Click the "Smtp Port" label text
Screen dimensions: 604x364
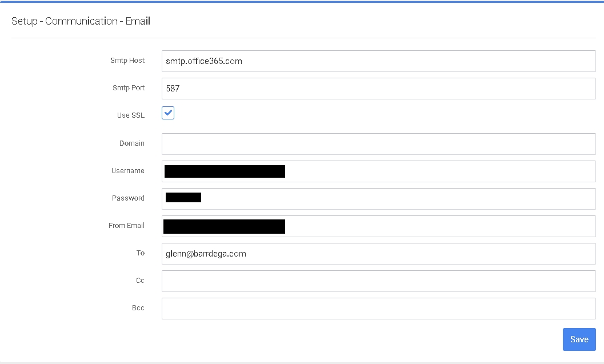point(129,88)
